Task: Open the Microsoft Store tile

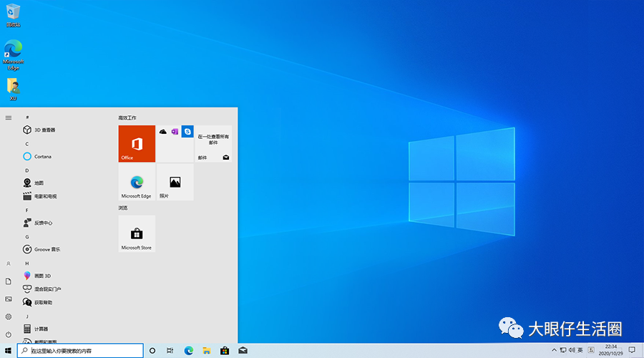Action: 137,233
